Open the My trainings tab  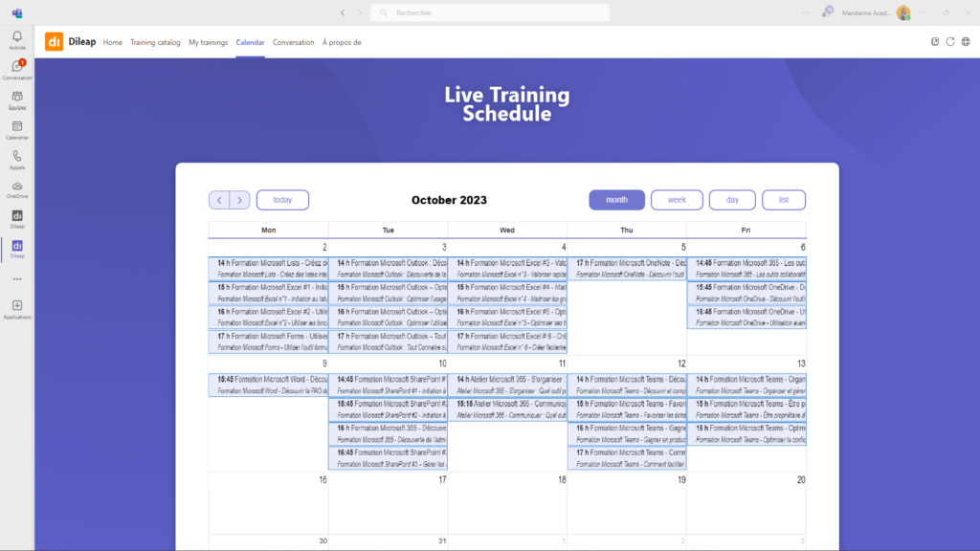pyautogui.click(x=208, y=42)
